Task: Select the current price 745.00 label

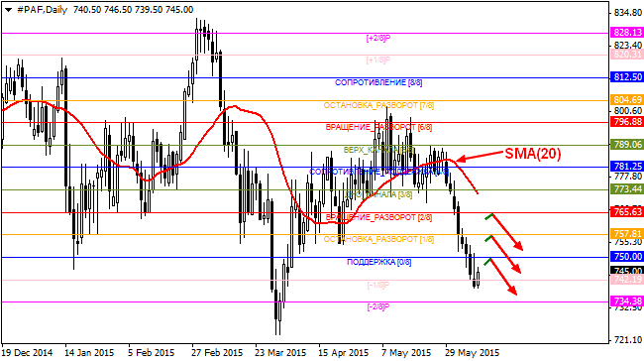Action: coord(627,271)
